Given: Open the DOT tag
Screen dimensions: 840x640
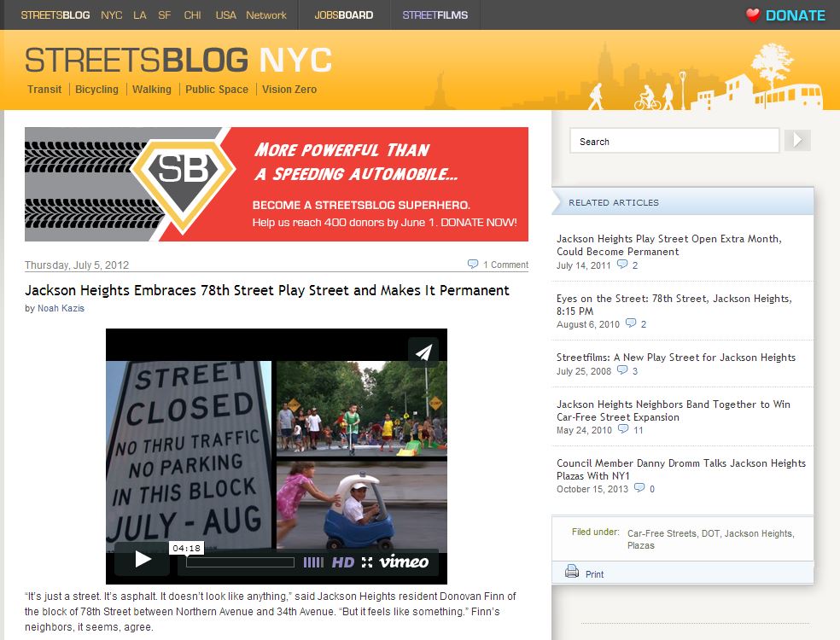Looking at the screenshot, I should coord(710,533).
